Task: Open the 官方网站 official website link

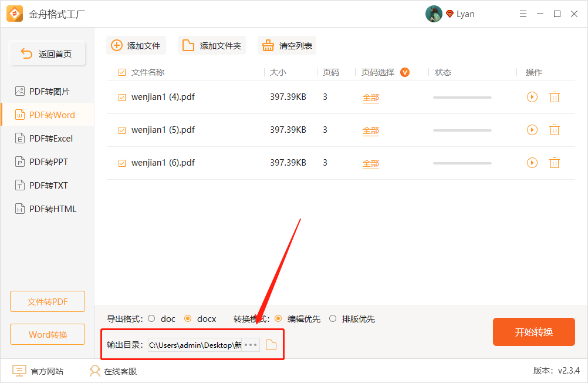Action: click(38, 371)
